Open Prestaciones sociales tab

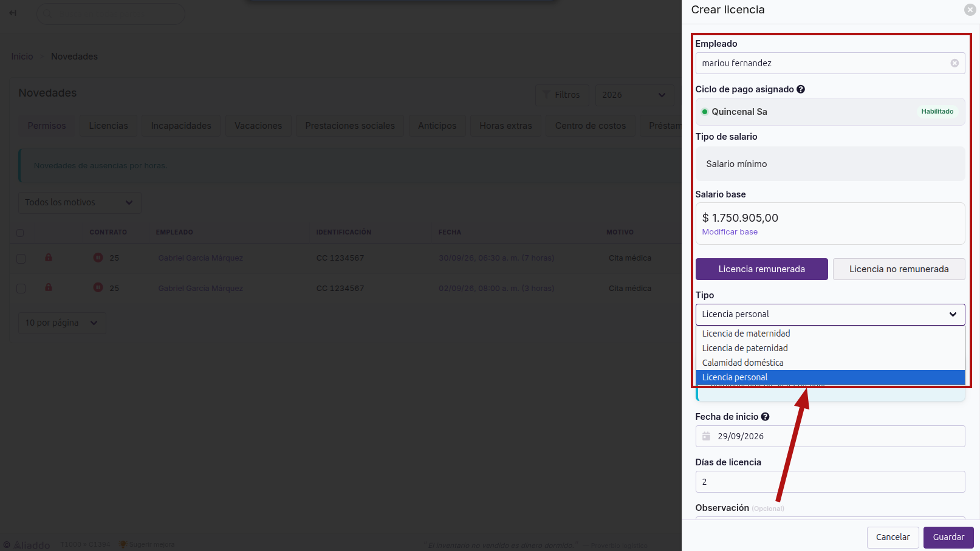click(350, 126)
